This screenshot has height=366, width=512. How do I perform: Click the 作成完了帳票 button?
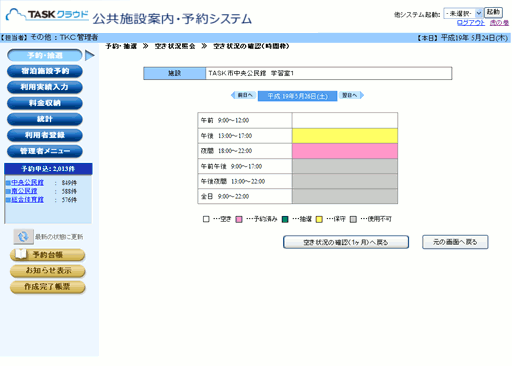click(x=48, y=287)
